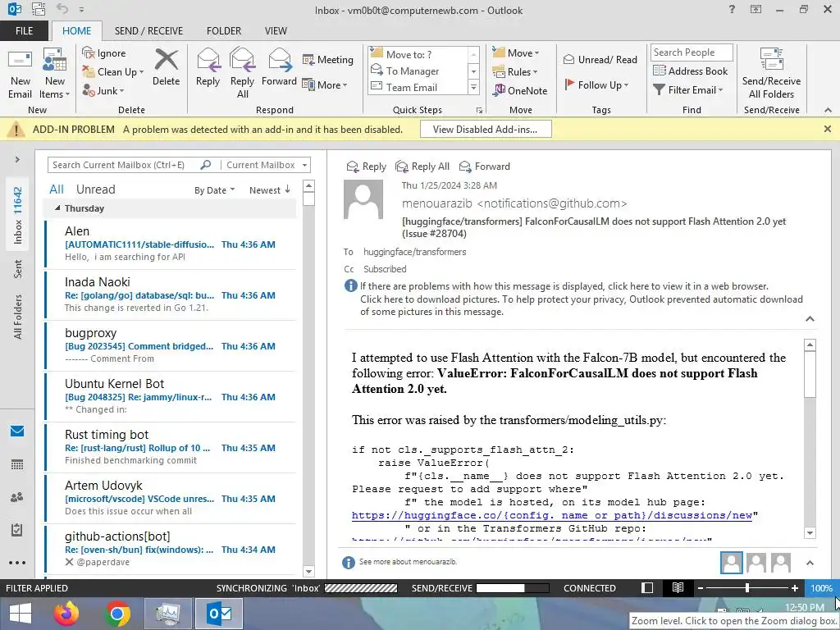Screen dimensions: 840x630
Task: Open the Quick Steps dialog launcher
Action: (479, 111)
